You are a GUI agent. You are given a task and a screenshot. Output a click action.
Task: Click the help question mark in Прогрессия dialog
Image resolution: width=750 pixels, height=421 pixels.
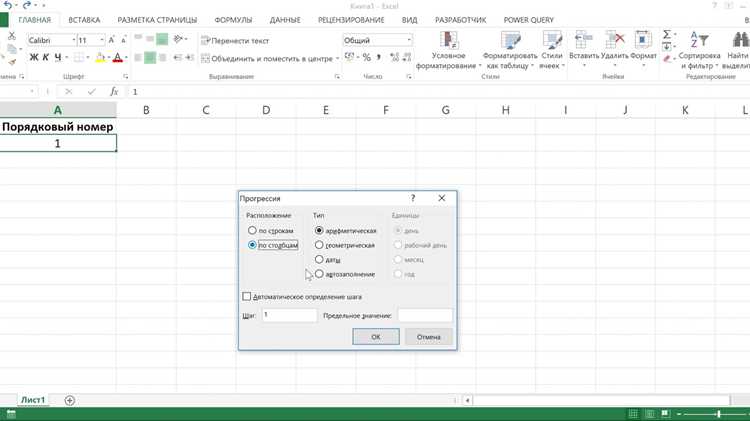[413, 198]
